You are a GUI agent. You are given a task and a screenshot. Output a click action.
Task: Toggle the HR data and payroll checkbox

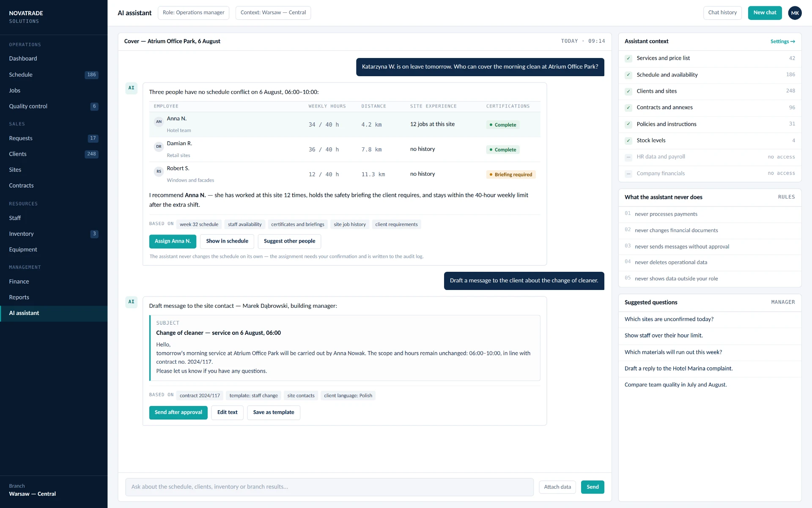point(628,157)
